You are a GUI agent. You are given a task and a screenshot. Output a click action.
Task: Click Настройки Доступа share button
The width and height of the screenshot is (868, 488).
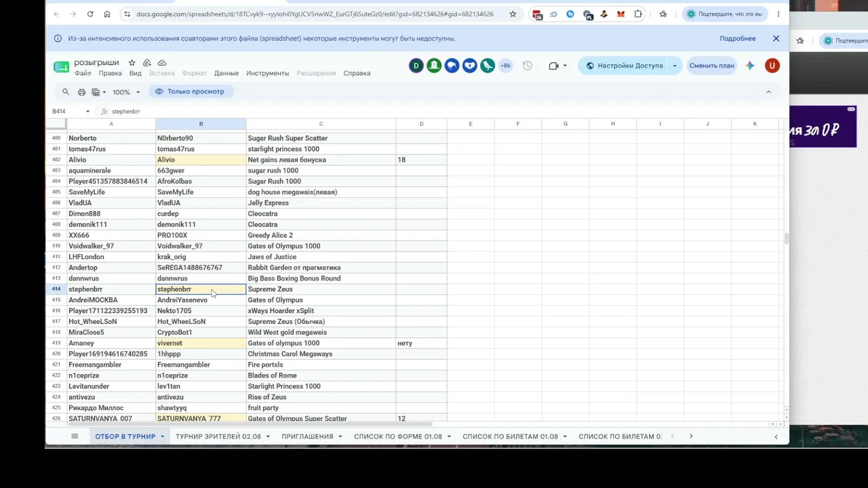pos(625,66)
